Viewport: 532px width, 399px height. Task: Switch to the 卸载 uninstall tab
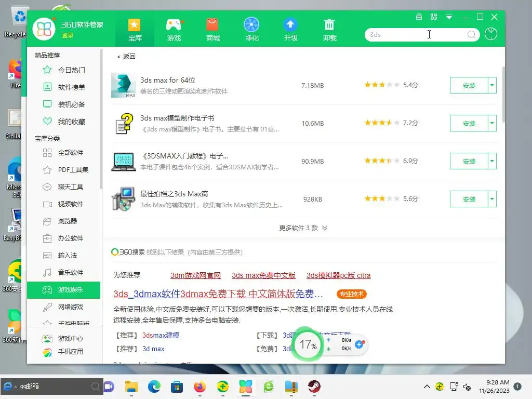click(329, 30)
